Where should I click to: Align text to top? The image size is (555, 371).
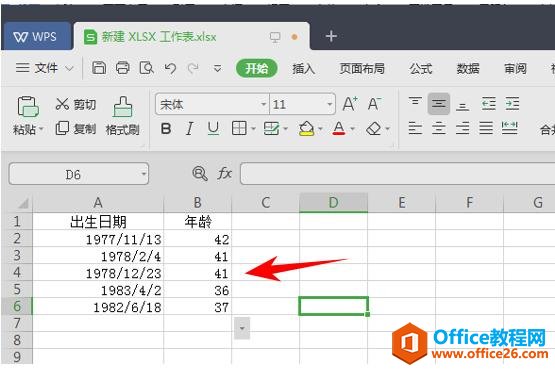415,103
